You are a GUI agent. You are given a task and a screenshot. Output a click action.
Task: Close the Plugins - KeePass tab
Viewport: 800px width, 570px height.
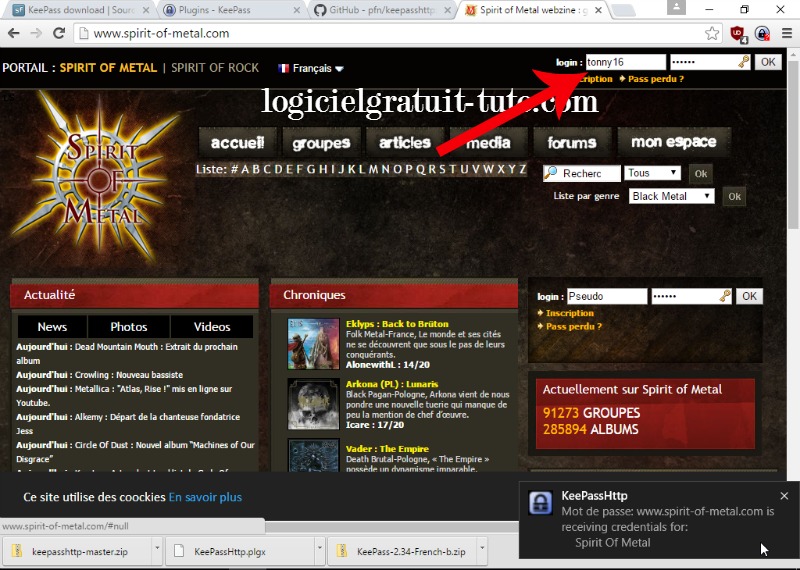[297, 10]
